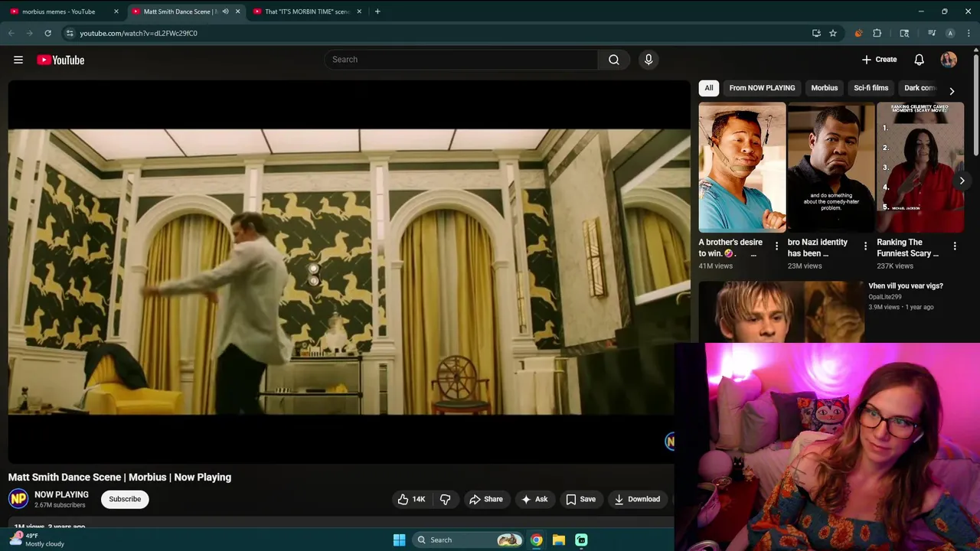The height and width of the screenshot is (551, 980).
Task: Open the Chrome profile avatar
Action: [950, 33]
